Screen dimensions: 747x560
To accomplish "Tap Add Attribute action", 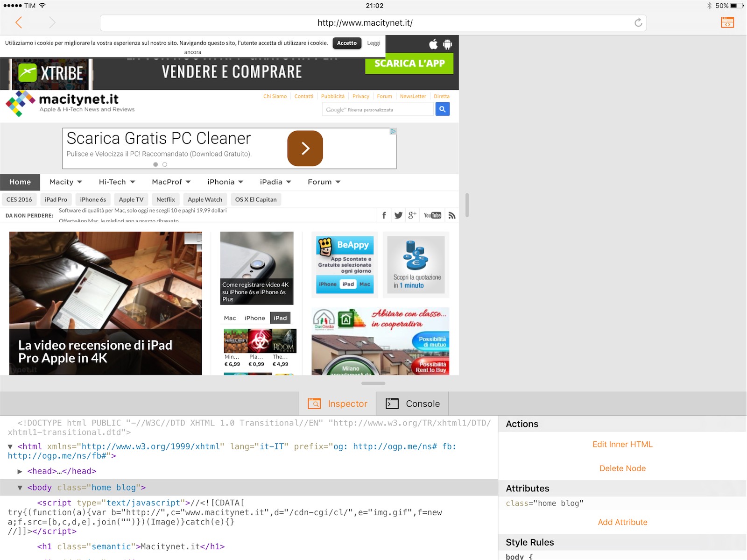I will [x=622, y=522].
